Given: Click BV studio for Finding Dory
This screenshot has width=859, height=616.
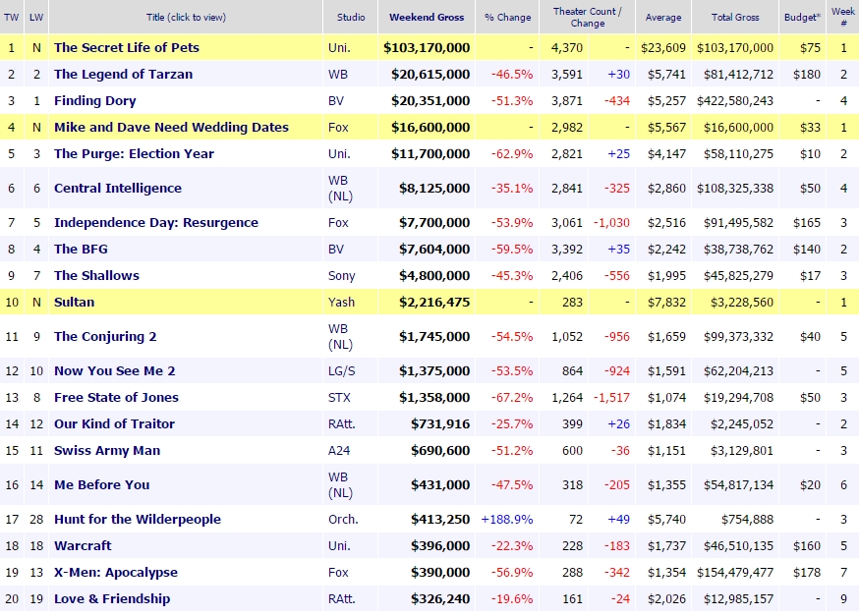Looking at the screenshot, I should (x=336, y=101).
